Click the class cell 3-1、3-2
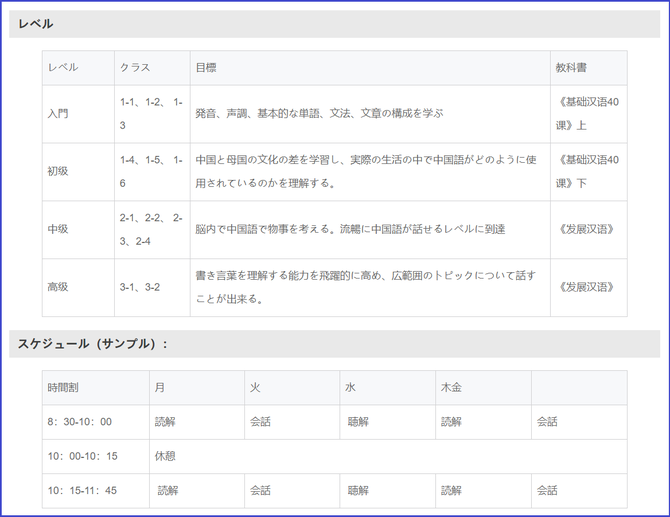670x517 pixels. point(152,287)
